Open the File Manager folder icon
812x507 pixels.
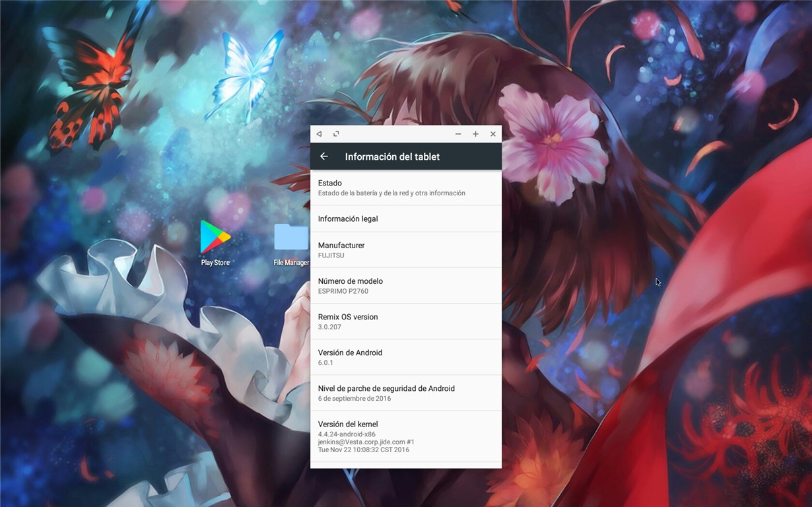point(291,237)
